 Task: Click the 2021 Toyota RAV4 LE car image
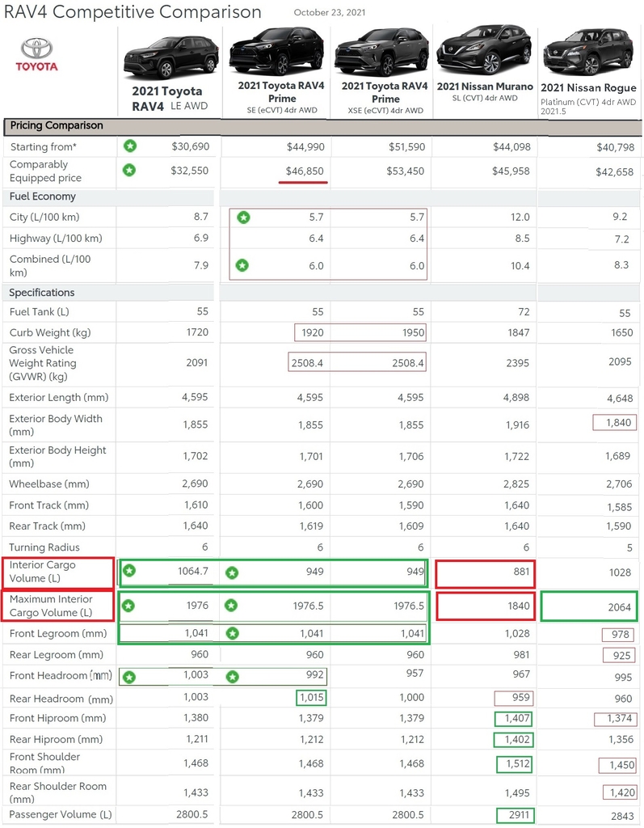pyautogui.click(x=170, y=57)
